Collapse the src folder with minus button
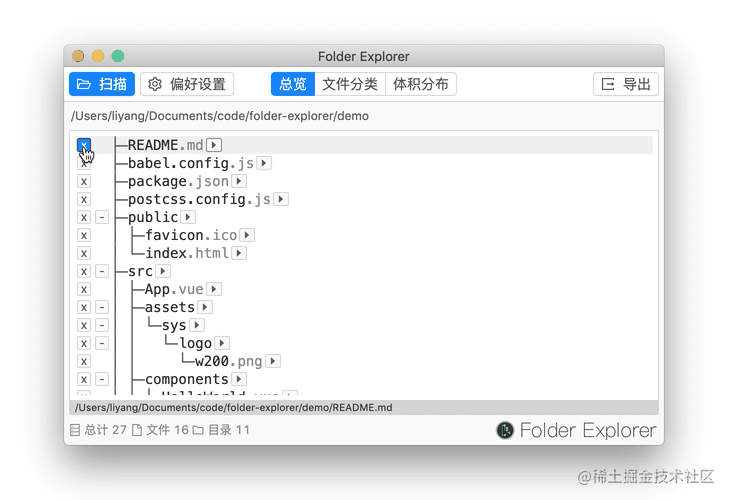The width and height of the screenshot is (730, 500). 102,271
